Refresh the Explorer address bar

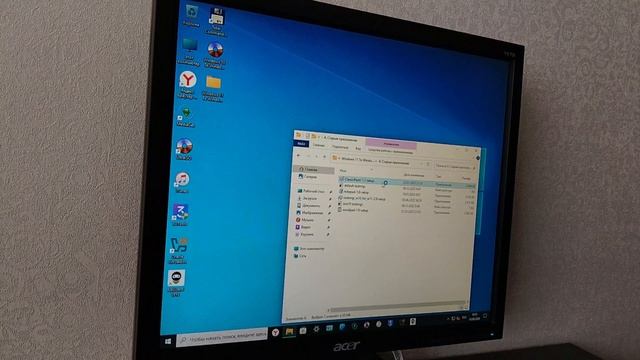[x=427, y=164]
